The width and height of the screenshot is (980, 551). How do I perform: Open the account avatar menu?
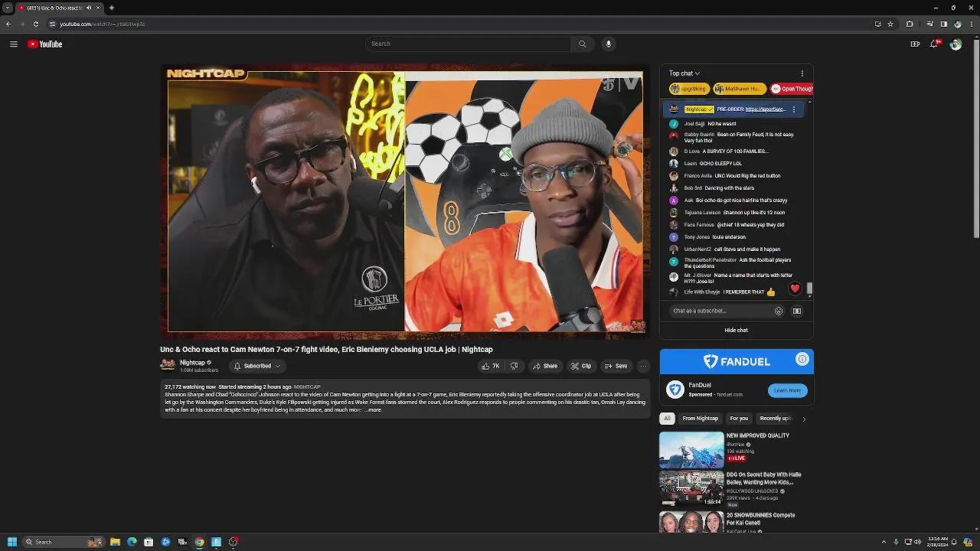[955, 44]
